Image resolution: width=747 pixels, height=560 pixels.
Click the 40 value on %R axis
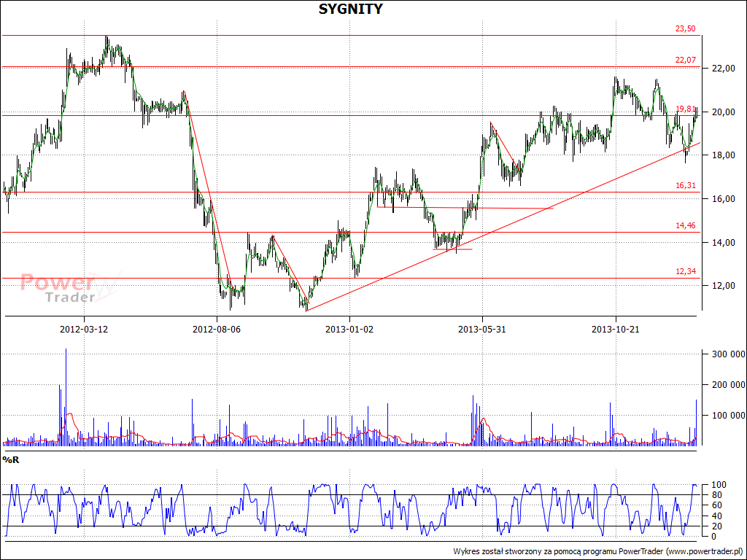(x=716, y=516)
